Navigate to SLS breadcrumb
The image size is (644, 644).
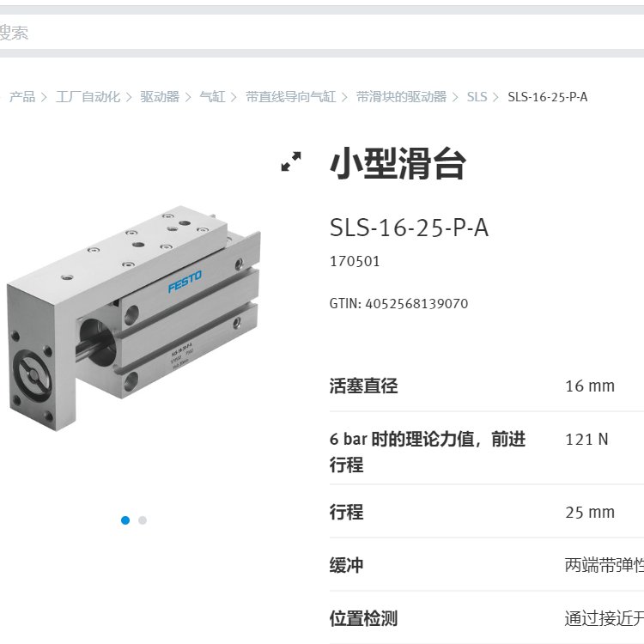477,97
